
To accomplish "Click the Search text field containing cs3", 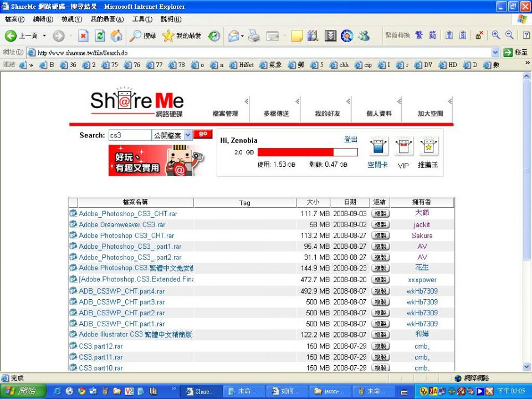I will tap(130, 135).
